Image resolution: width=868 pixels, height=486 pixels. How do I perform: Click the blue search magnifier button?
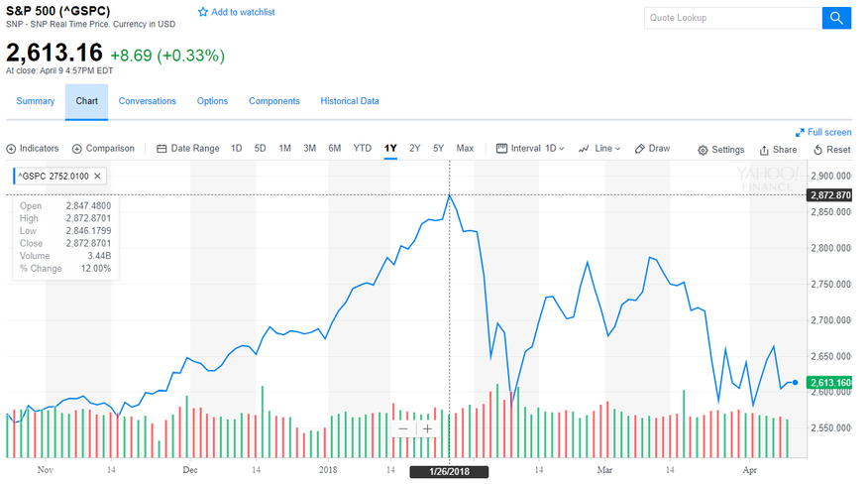(x=836, y=18)
